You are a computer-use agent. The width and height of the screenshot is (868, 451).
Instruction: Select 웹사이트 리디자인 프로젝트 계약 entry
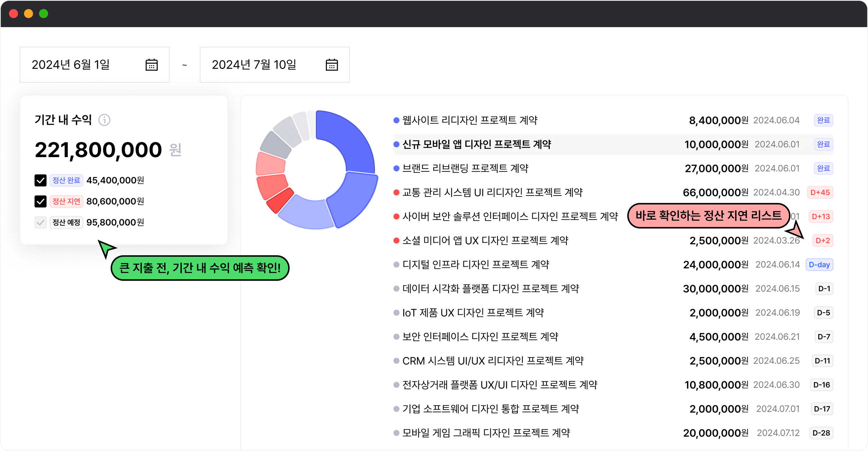[x=470, y=120]
